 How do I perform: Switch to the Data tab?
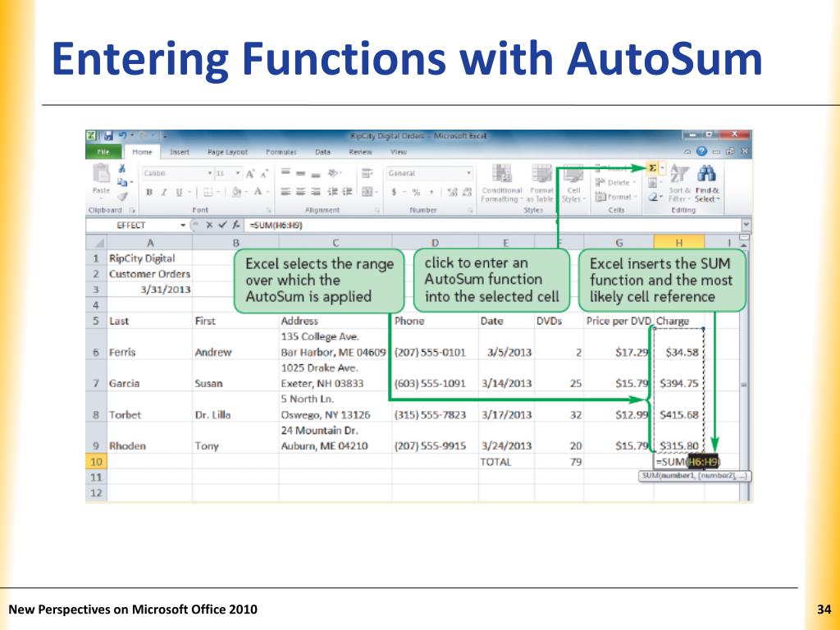point(323,152)
